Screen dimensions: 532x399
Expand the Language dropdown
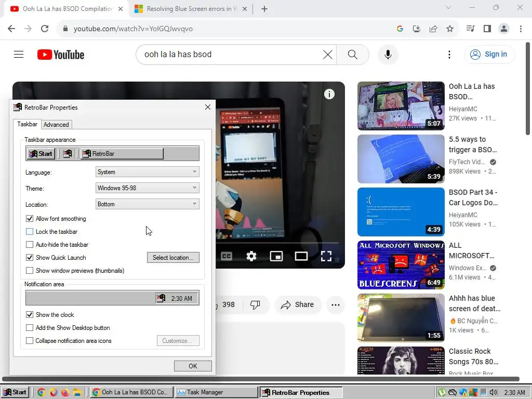click(147, 171)
